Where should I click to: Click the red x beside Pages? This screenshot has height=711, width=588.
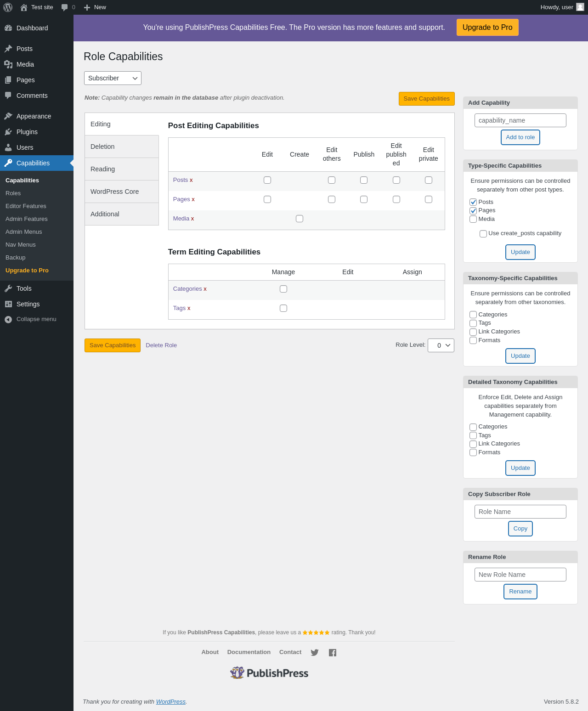pos(193,199)
